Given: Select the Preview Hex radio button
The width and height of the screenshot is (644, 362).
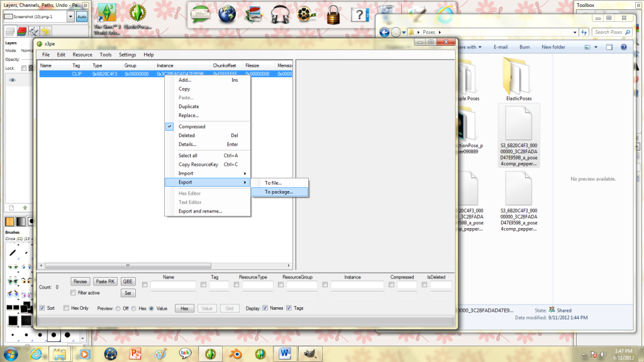Looking at the screenshot, I should click(x=134, y=308).
